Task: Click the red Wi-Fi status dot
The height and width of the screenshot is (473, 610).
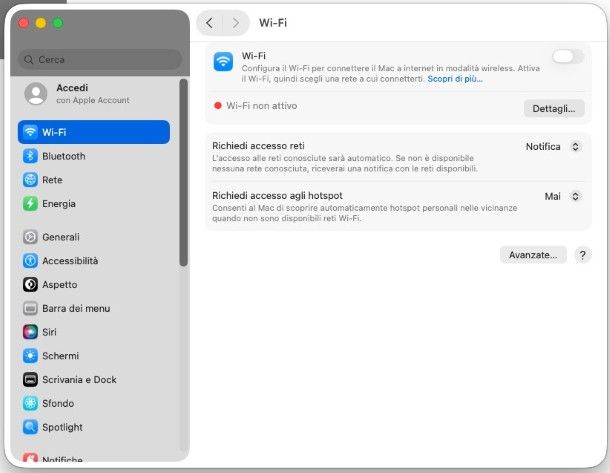Action: pyautogui.click(x=218, y=105)
